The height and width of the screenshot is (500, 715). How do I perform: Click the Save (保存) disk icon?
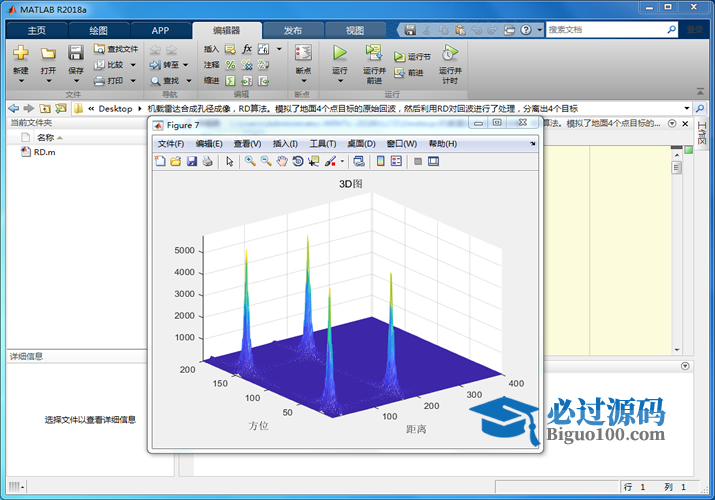(x=76, y=53)
